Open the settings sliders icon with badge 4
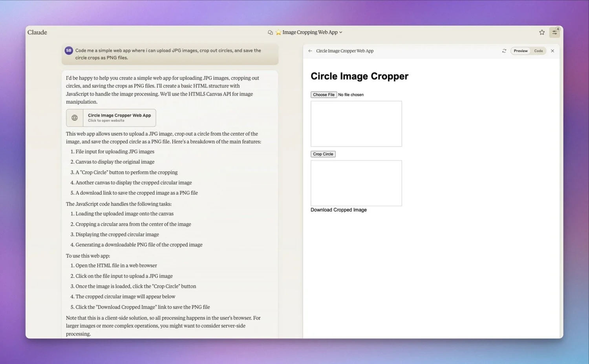589x364 pixels. (x=554, y=32)
